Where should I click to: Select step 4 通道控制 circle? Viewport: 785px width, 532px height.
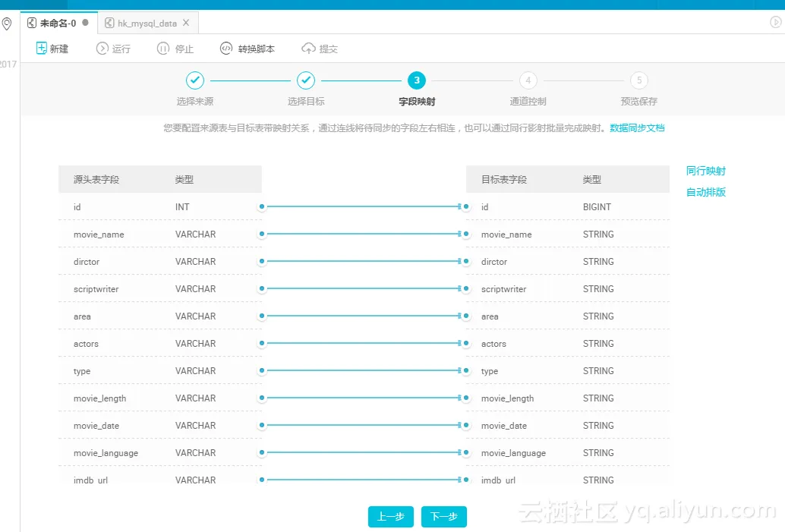click(x=528, y=80)
